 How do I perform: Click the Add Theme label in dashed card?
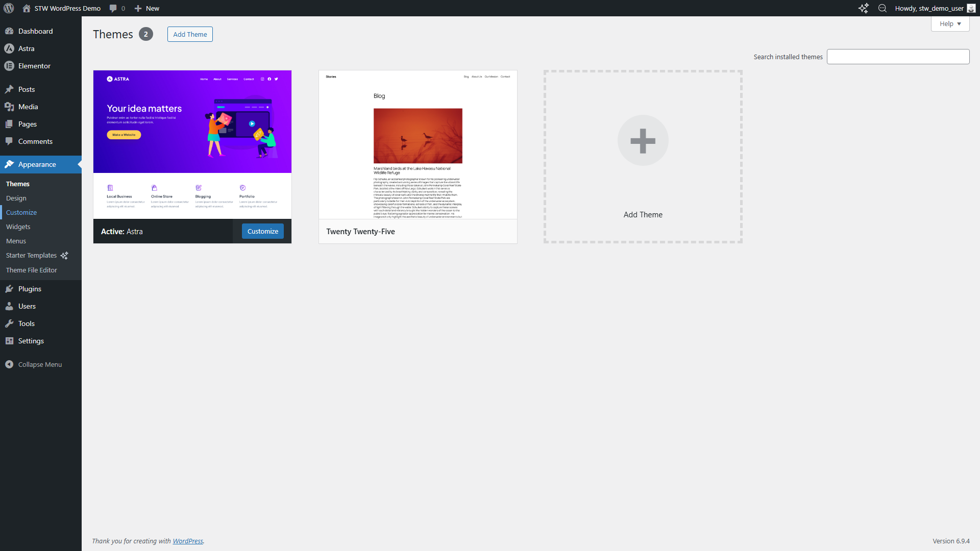[x=643, y=215]
